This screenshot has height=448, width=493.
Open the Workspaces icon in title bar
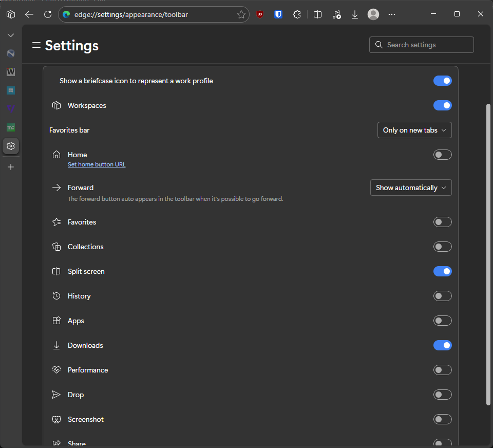11,14
